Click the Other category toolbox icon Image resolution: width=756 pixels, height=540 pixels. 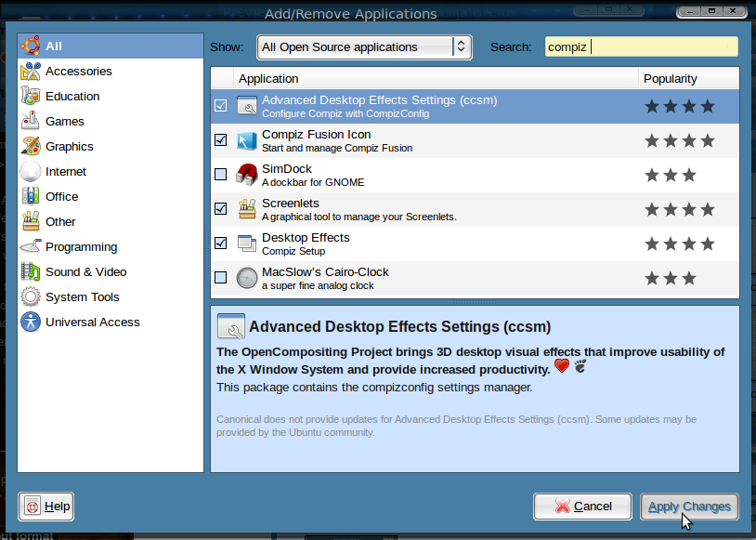coord(31,221)
